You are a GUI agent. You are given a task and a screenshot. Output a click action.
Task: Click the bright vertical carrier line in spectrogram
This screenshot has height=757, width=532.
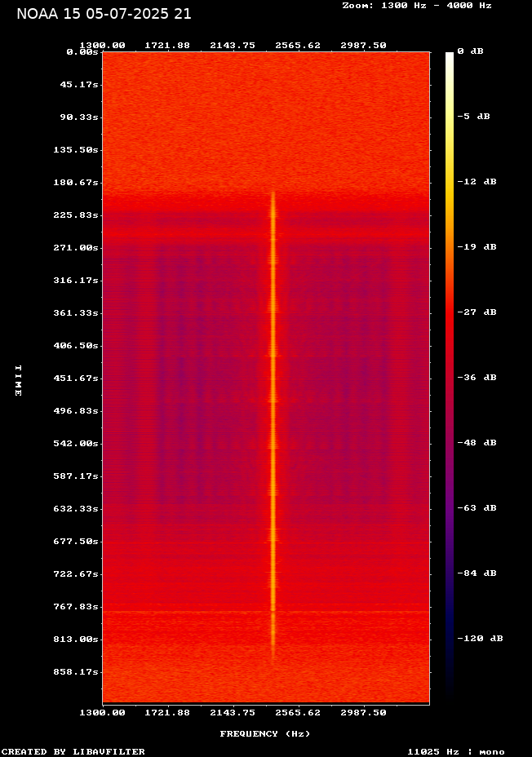pyautogui.click(x=273, y=427)
